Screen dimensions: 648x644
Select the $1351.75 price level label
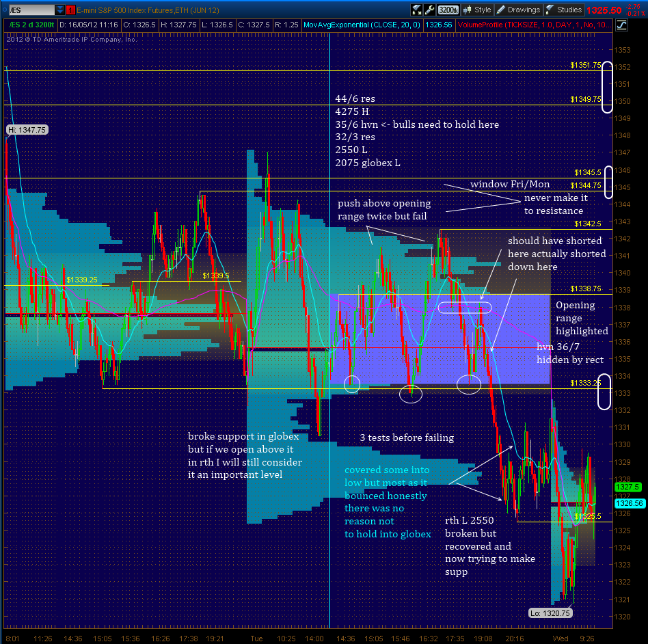click(586, 65)
